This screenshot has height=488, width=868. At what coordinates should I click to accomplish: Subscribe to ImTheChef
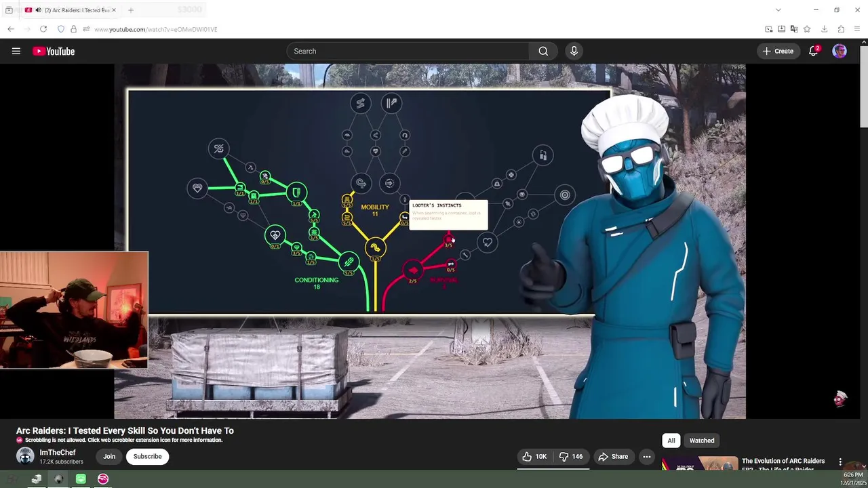[147, 456]
